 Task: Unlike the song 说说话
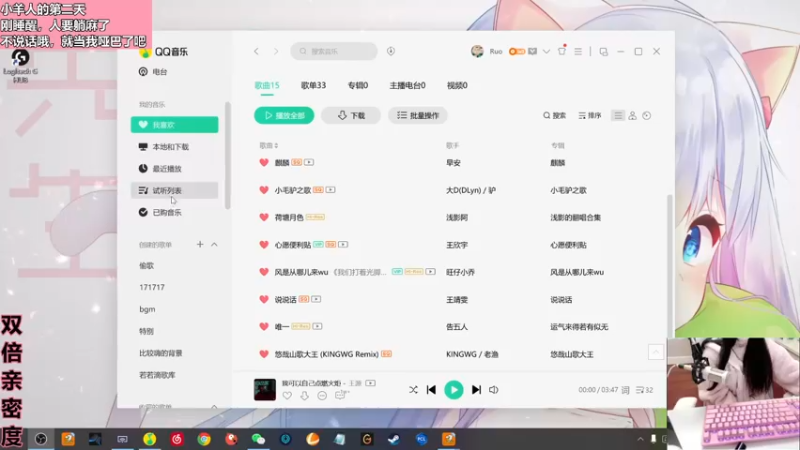tap(264, 299)
